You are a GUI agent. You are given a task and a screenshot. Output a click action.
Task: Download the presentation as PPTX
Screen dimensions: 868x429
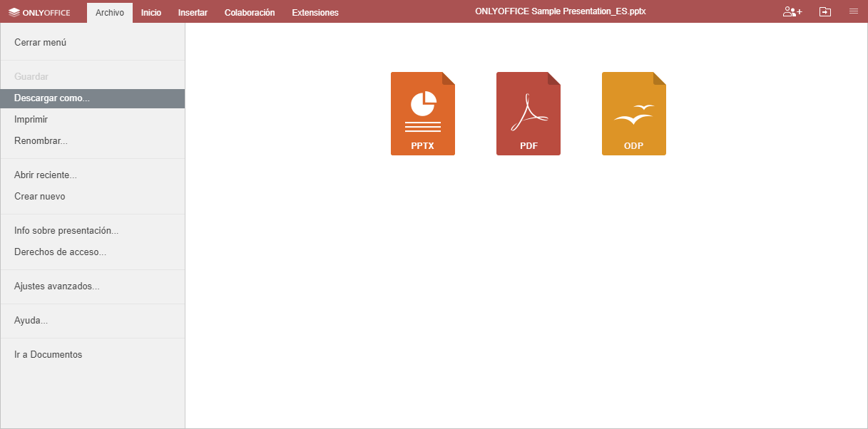(x=422, y=113)
